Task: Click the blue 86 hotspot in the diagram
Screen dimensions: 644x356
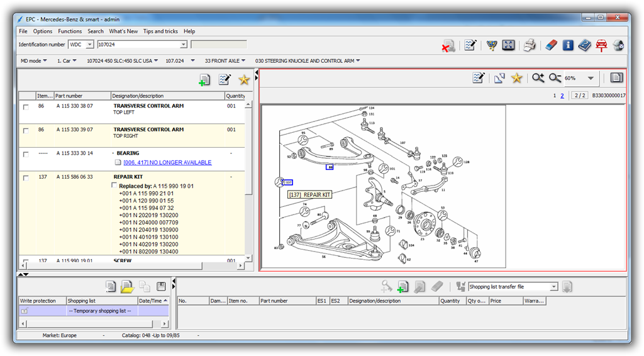Action: 330,167
